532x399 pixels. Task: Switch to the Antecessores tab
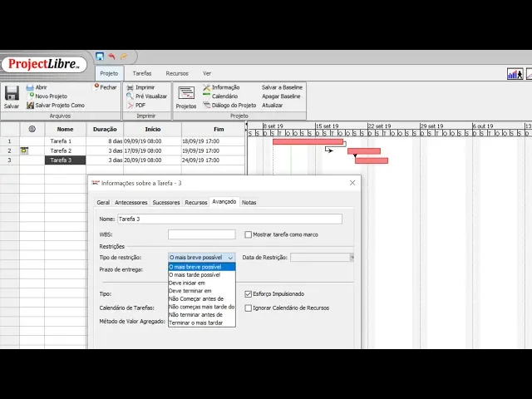point(131,203)
